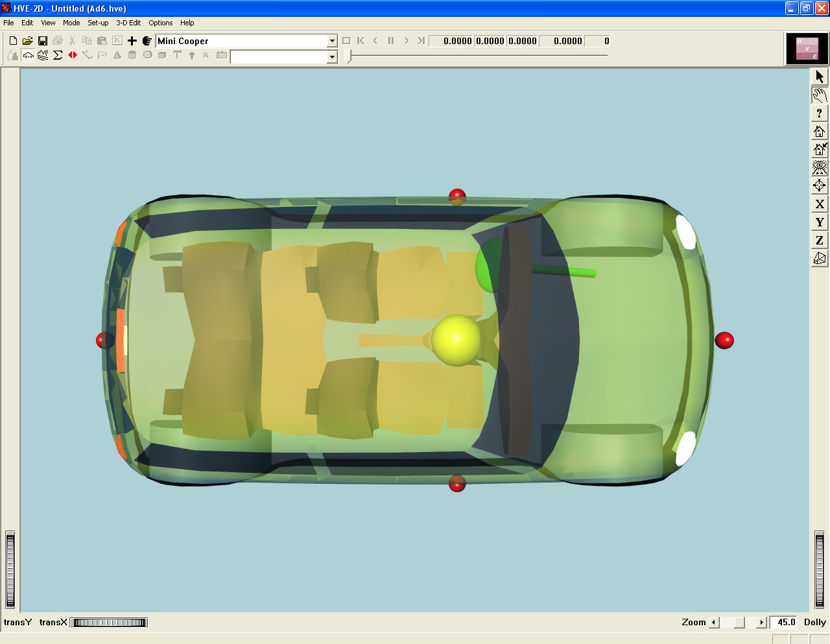The width and height of the screenshot is (830, 644).
Task: Expand the empty combo box dropdown arrow
Action: coord(332,57)
